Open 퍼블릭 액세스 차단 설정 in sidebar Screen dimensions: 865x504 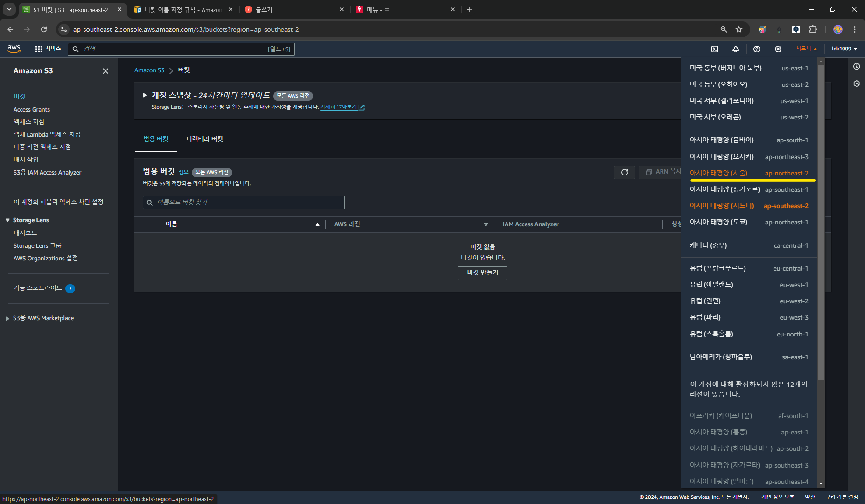tap(58, 202)
